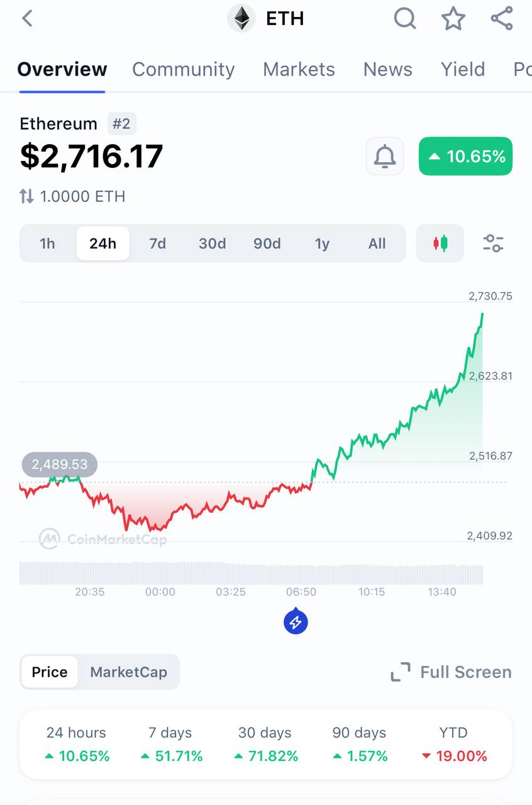Add ETH to watchlist star
Image resolution: width=532 pixels, height=805 pixels.
(453, 19)
